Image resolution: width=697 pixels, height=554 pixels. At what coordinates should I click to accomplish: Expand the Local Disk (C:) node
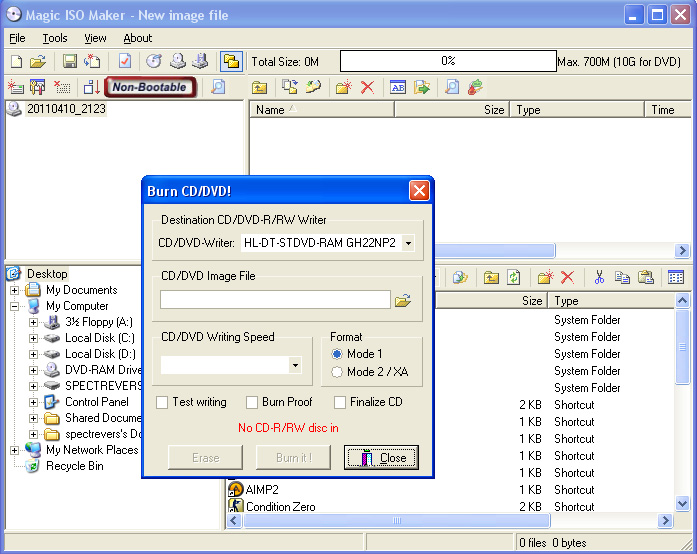coord(33,338)
